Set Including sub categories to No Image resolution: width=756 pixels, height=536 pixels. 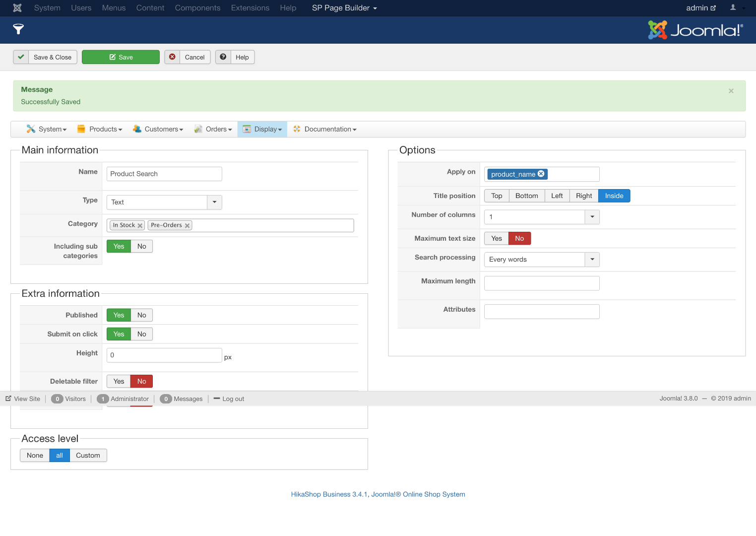142,246
